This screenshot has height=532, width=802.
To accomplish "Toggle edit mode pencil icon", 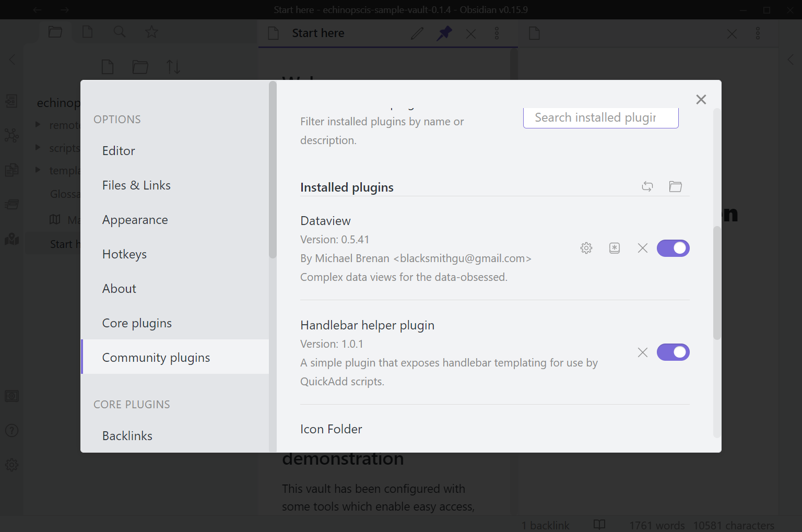I will [x=417, y=33].
